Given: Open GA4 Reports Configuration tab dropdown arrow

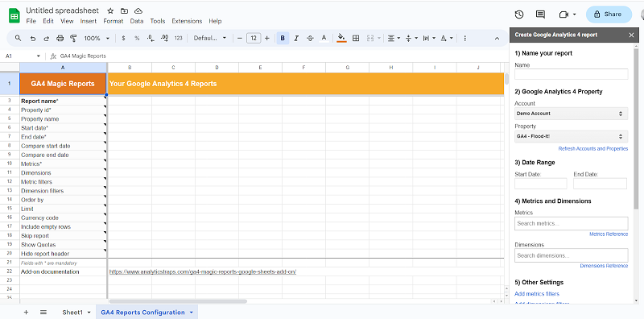Looking at the screenshot, I should tap(192, 313).
